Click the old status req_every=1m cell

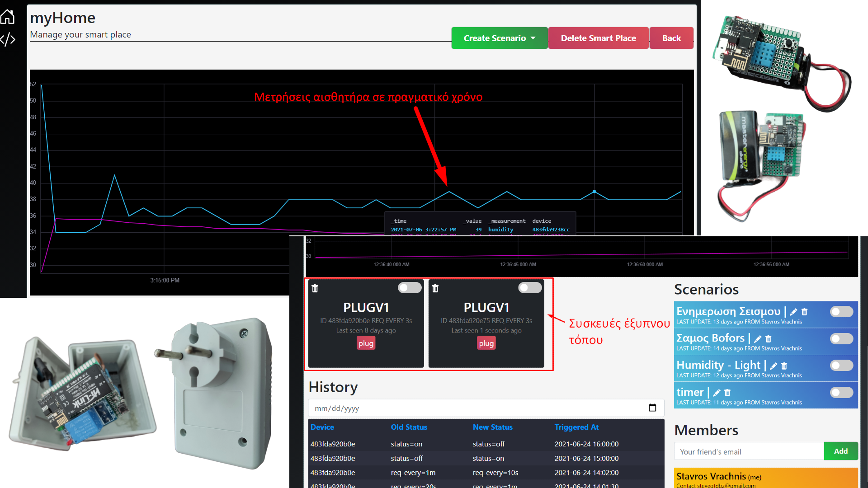[413, 473]
